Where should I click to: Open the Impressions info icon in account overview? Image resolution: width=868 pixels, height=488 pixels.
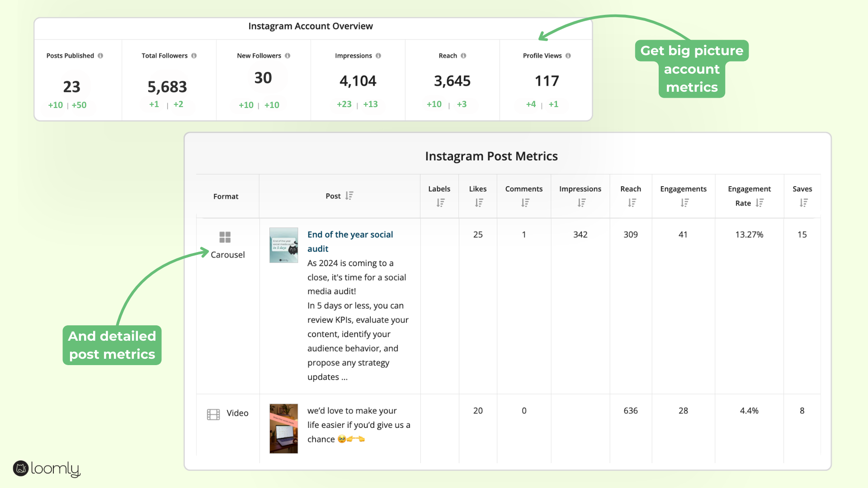point(378,56)
